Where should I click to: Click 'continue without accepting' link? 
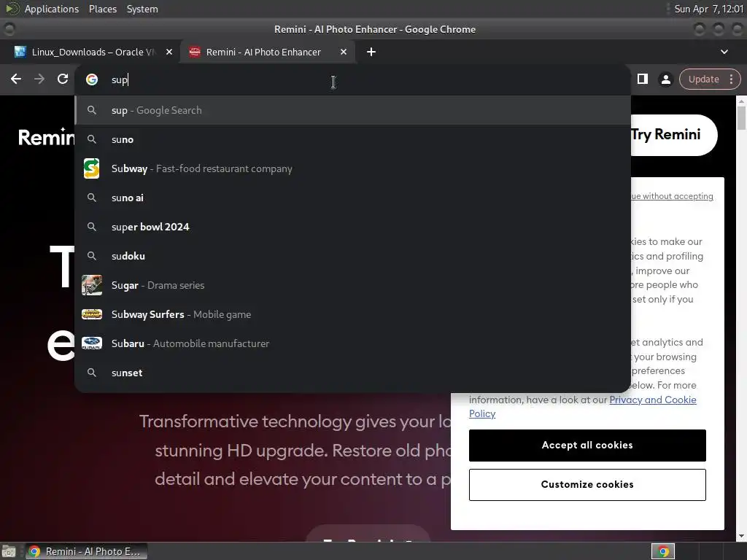672,196
